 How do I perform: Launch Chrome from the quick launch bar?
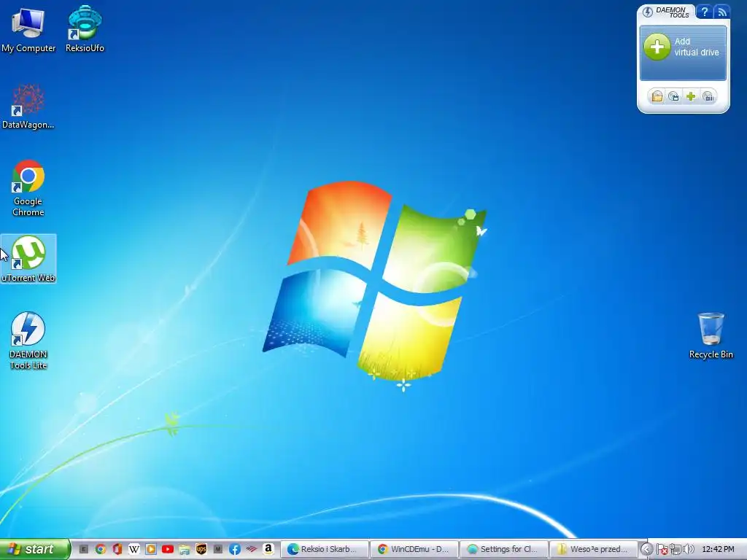[x=101, y=549]
